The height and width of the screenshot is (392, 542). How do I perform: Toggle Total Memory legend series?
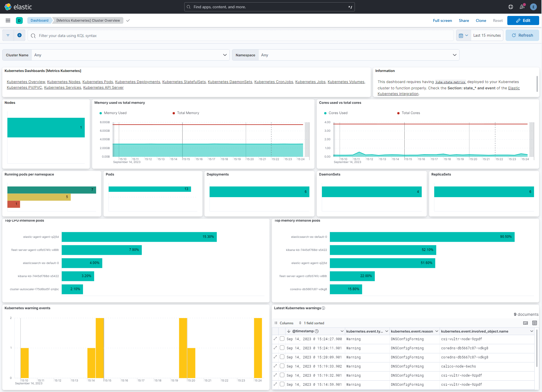coord(186,113)
